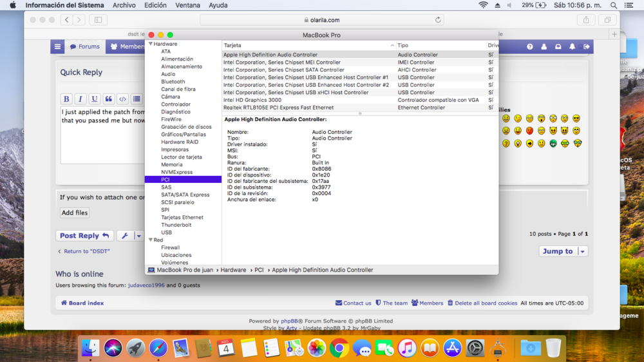Open the forum hamburger menu icon

coord(57,47)
